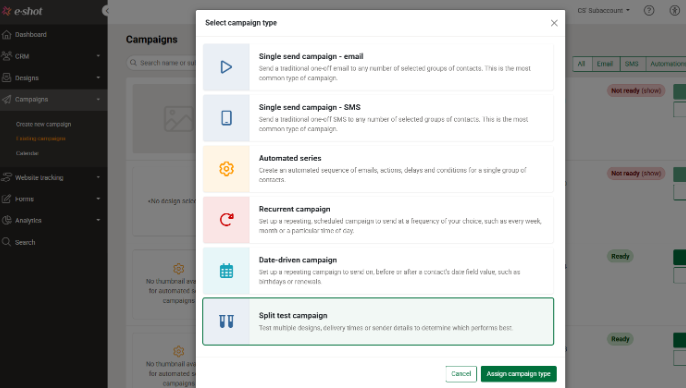The height and width of the screenshot is (388, 686).
Task: Click the first Ready status badge
Action: point(620,256)
